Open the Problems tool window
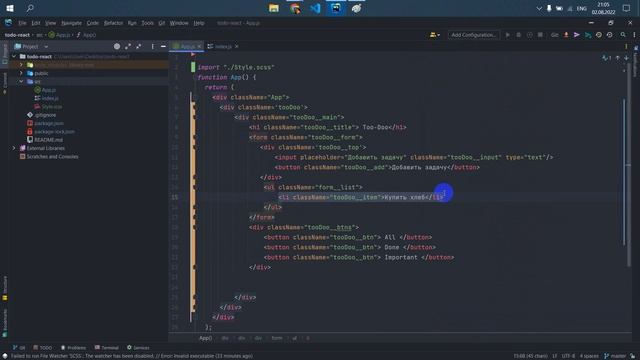The width and height of the screenshot is (640, 360). coord(73,348)
